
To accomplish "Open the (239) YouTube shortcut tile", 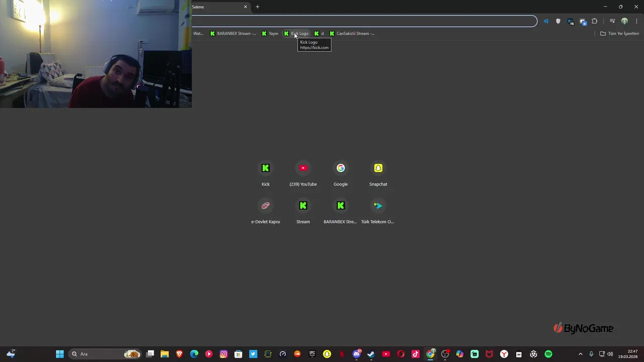I will click(x=303, y=173).
